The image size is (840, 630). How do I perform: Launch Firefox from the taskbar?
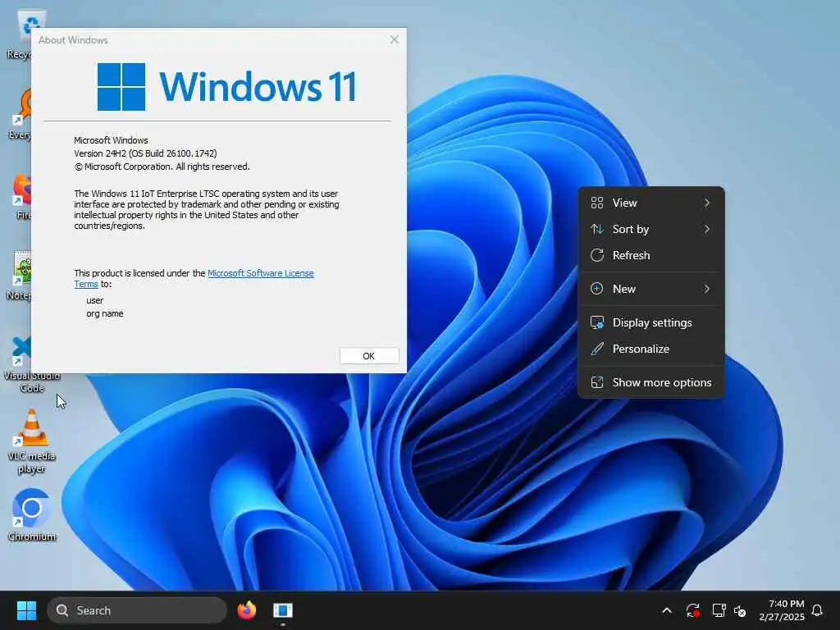[246, 610]
